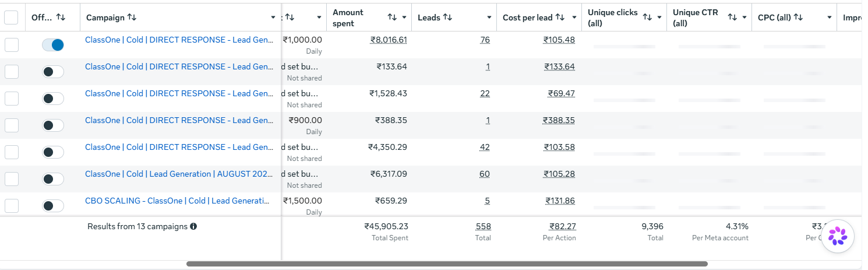Open the CBO SCALING - ClassOne campaign link
This screenshot has width=868, height=270.
point(178,201)
